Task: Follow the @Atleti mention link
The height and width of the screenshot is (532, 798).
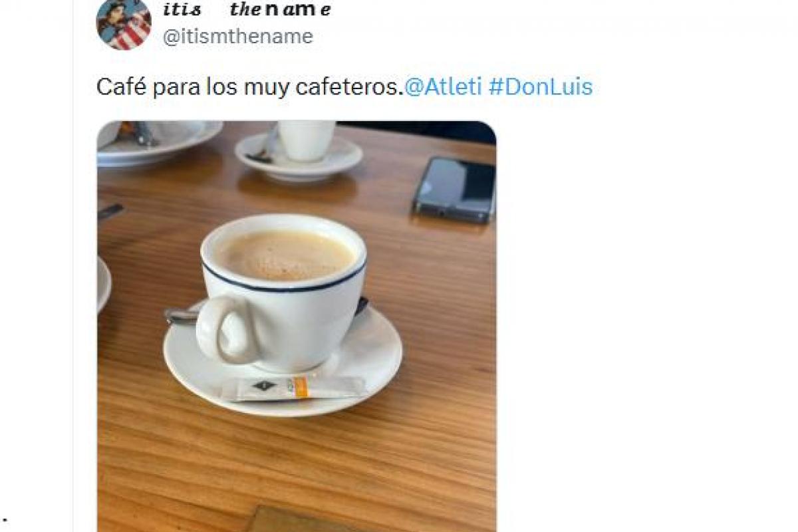Action: click(x=443, y=87)
